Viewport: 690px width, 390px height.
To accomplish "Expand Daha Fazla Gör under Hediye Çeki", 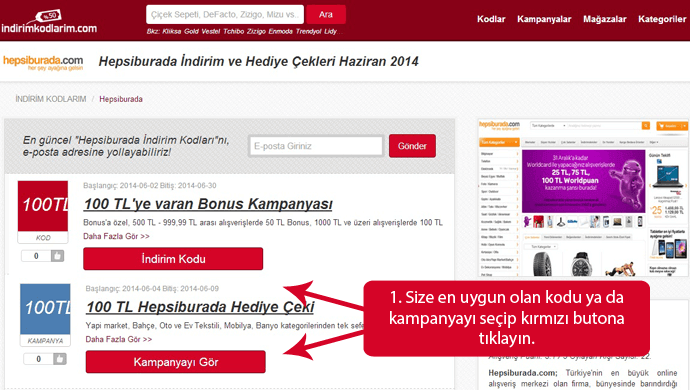I will 119,339.
